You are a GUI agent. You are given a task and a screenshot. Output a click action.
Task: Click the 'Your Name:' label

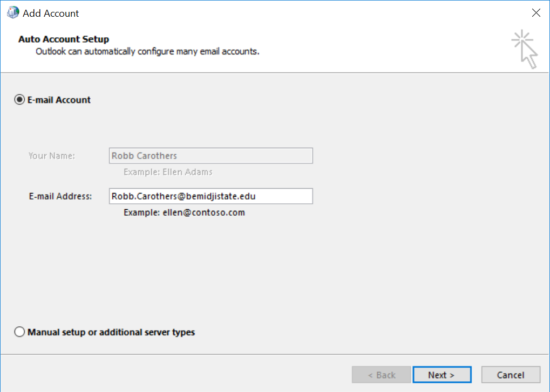coord(52,155)
